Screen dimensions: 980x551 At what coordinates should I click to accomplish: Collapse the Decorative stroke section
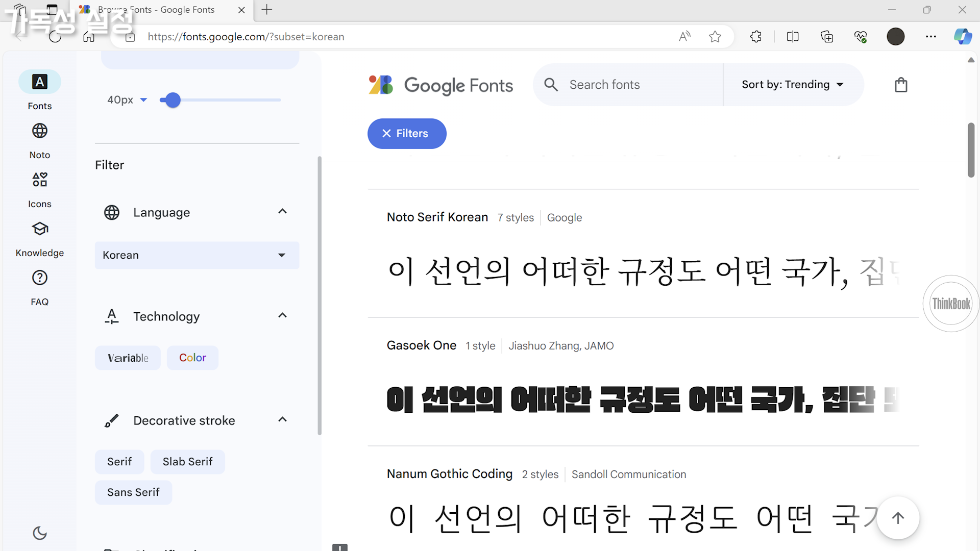[x=282, y=420]
